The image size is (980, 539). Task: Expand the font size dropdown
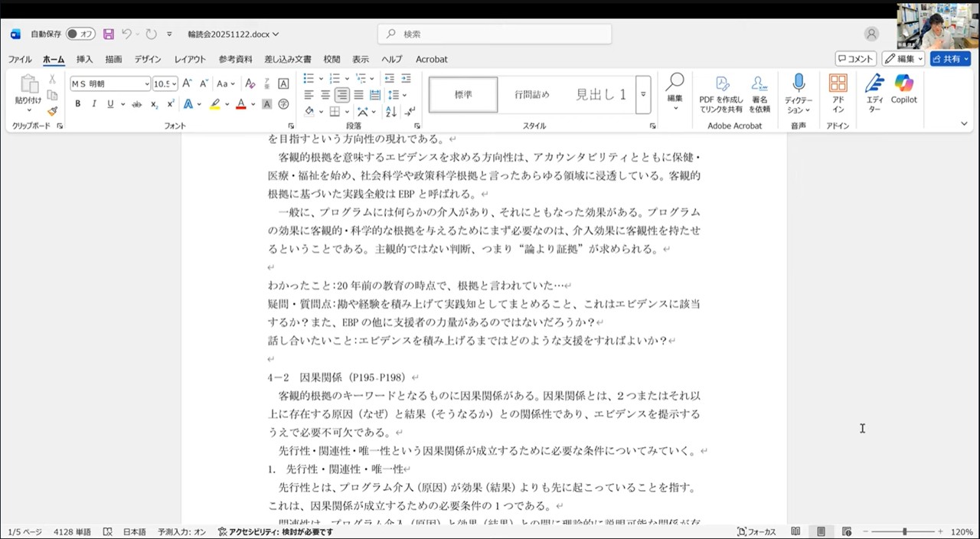click(x=175, y=84)
